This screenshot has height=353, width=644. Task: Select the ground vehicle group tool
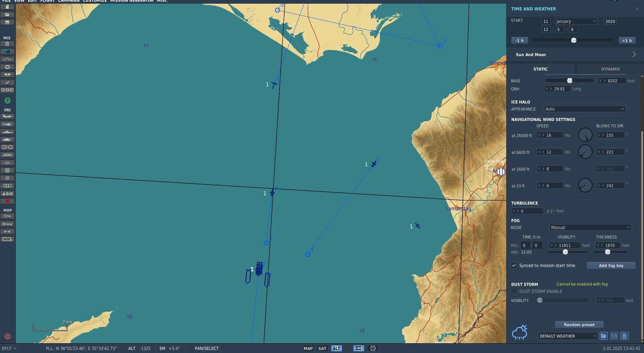7,140
